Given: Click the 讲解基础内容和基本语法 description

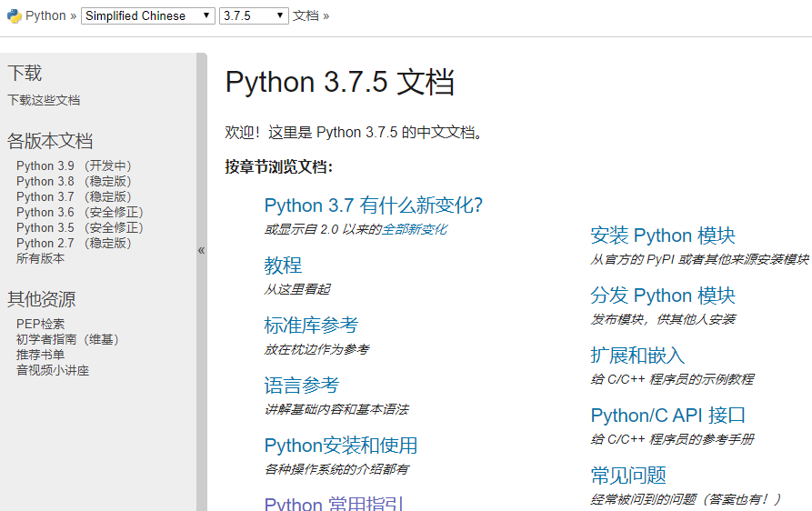Looking at the screenshot, I should coord(336,409).
